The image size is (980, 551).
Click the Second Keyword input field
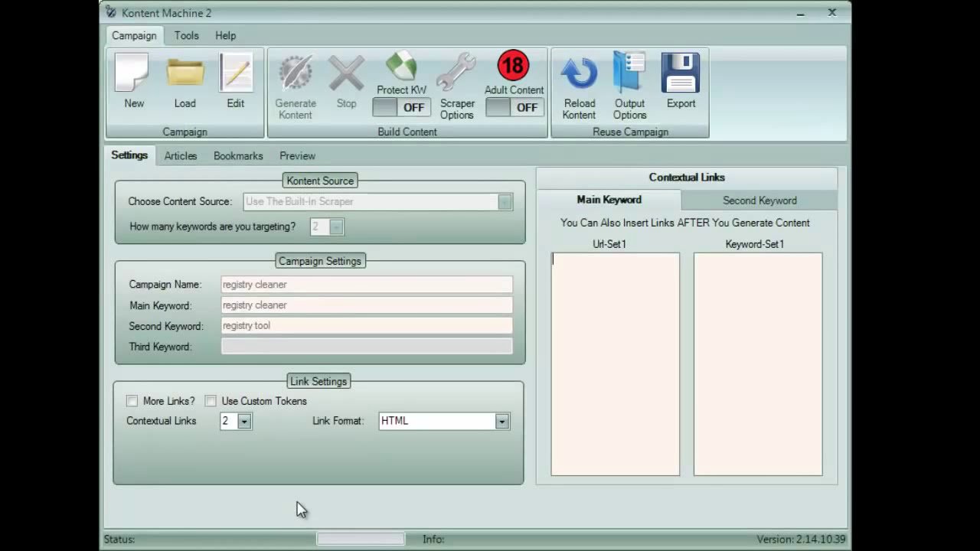coord(367,326)
